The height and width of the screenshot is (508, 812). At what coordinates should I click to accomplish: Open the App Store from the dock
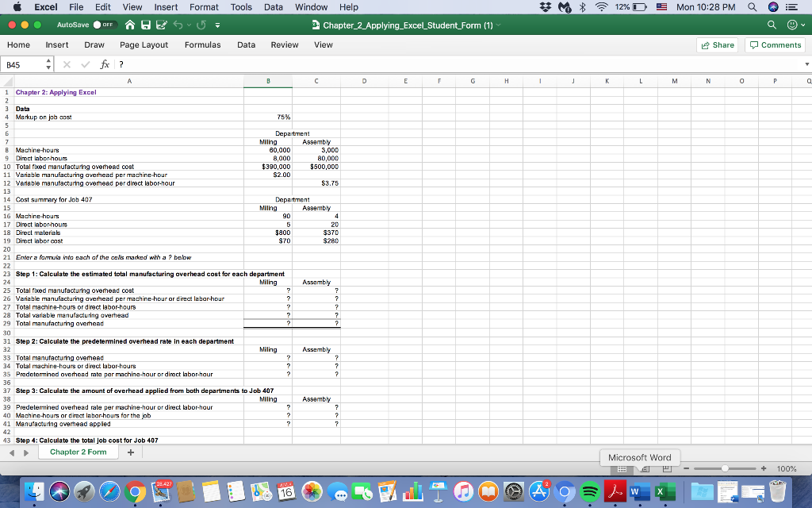pos(539,491)
